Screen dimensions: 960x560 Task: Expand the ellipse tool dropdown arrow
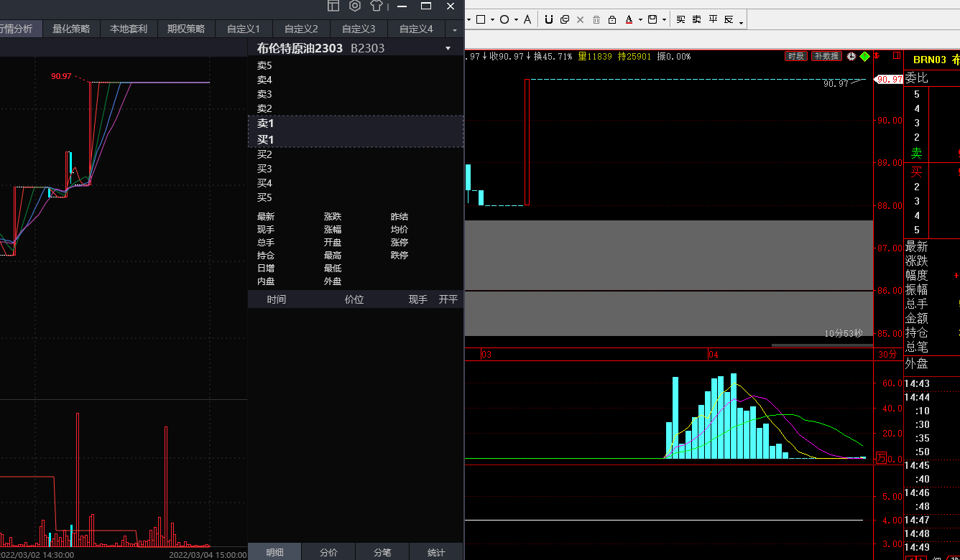click(516, 20)
